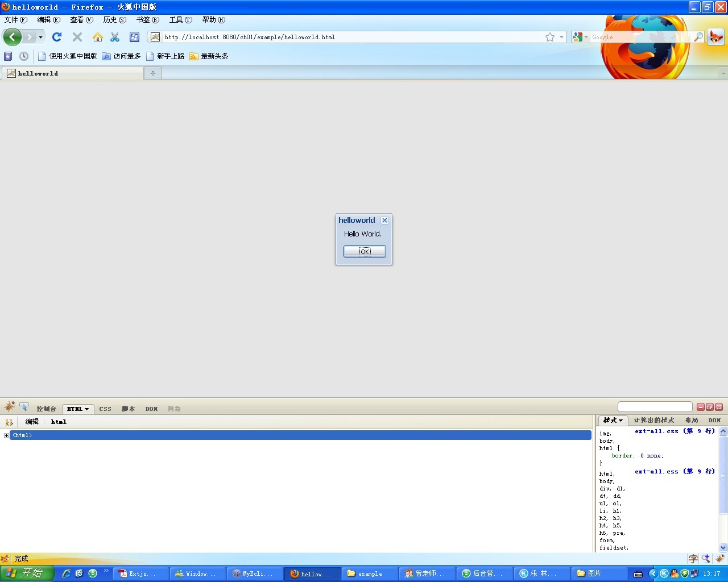Open the search engine selector dropdown
Image resolution: width=728 pixels, height=582 pixels.
(x=581, y=37)
